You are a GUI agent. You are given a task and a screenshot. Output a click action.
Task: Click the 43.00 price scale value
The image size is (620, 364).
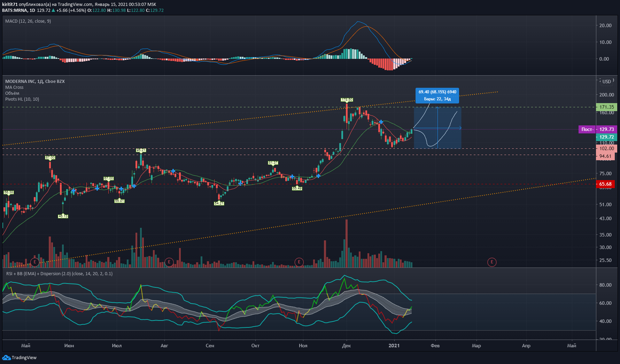pyautogui.click(x=605, y=218)
